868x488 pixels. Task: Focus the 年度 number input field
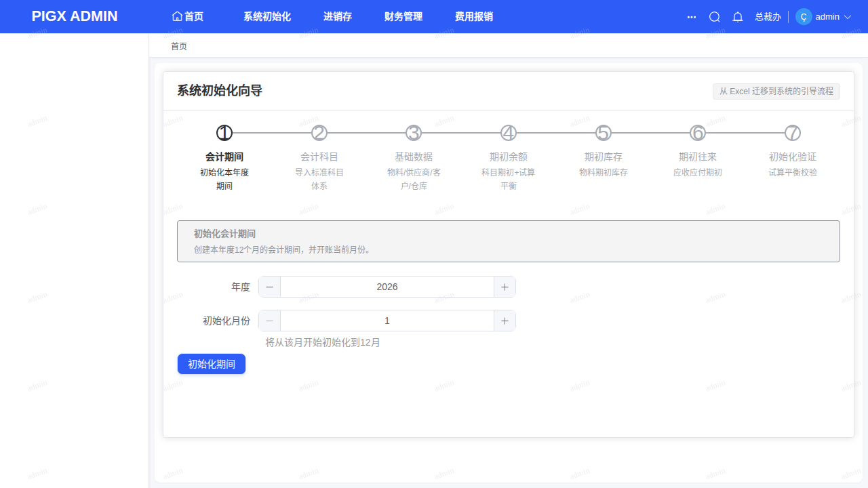click(387, 287)
